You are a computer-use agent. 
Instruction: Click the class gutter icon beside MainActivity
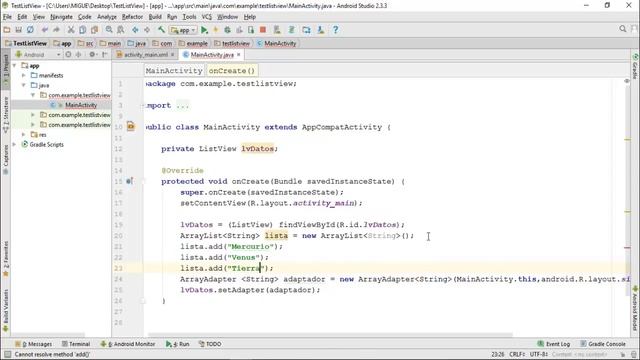131,127
